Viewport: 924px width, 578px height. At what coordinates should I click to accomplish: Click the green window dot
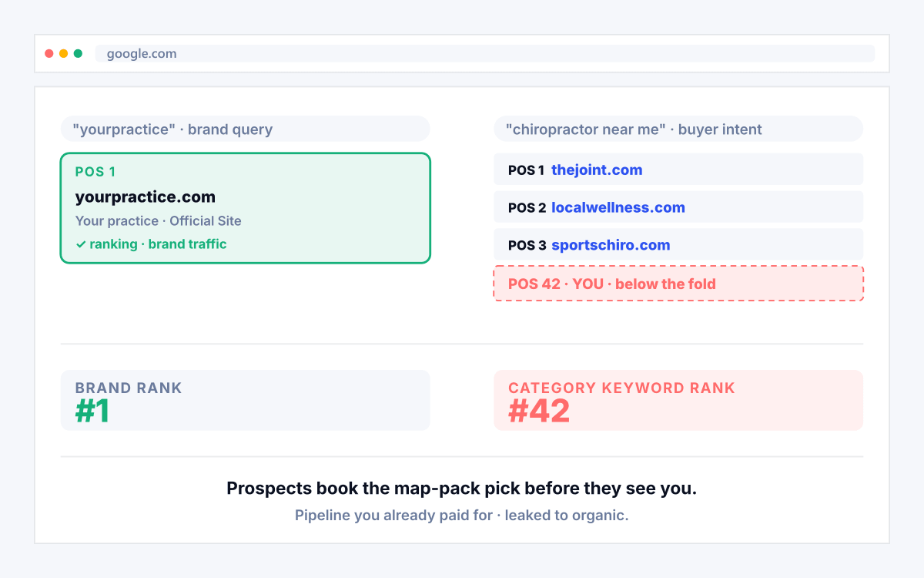(x=78, y=54)
